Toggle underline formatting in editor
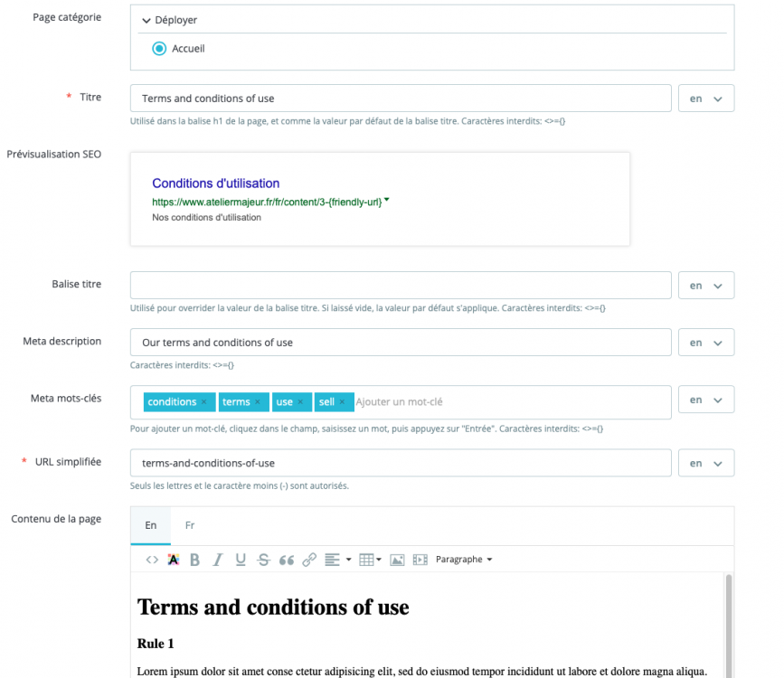Viewport: 784px width, 678px height. pyautogui.click(x=241, y=560)
